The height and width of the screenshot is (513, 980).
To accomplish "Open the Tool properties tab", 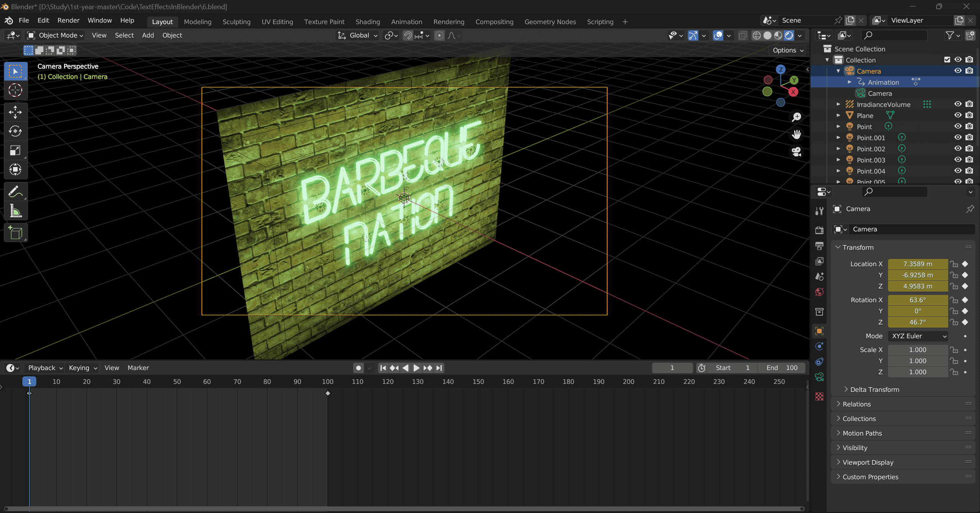I will 819,211.
